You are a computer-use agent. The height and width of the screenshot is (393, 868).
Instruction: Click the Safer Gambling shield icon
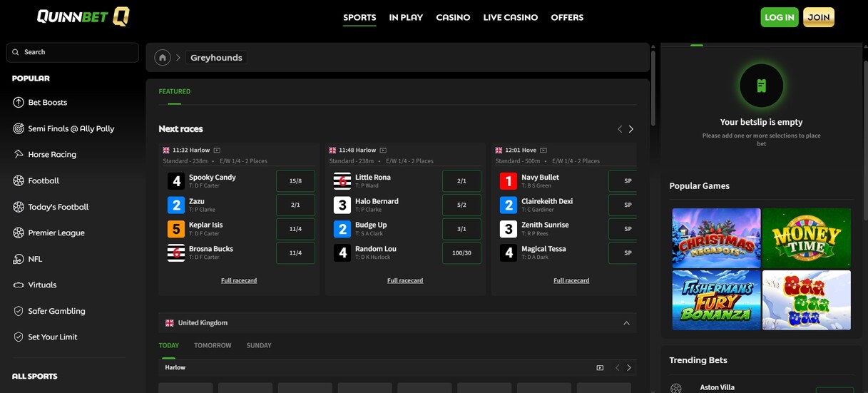19,311
